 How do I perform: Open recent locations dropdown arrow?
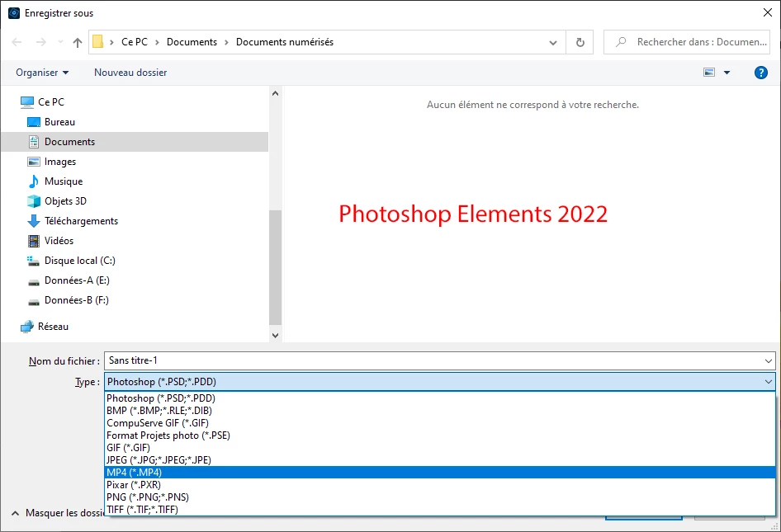(x=60, y=42)
